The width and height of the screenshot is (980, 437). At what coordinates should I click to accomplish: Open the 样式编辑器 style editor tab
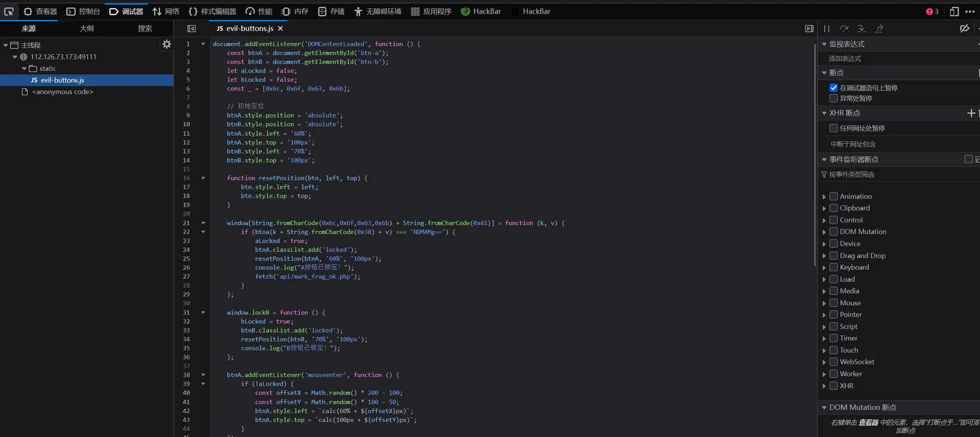[x=212, y=11]
